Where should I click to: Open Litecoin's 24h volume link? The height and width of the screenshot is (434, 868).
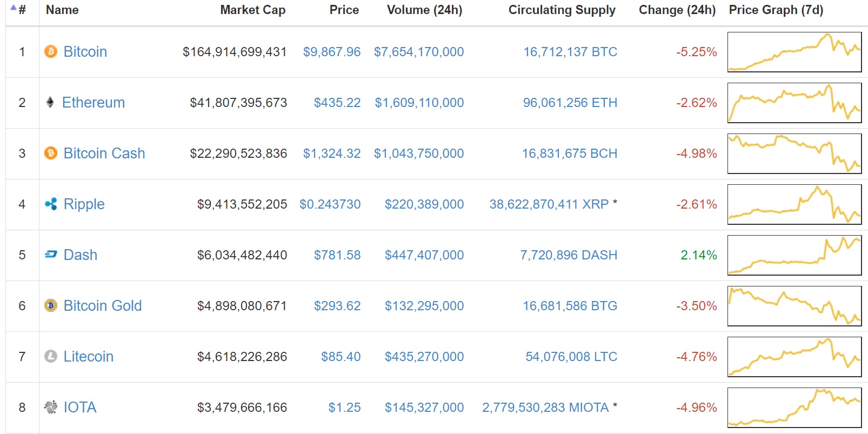coord(424,357)
